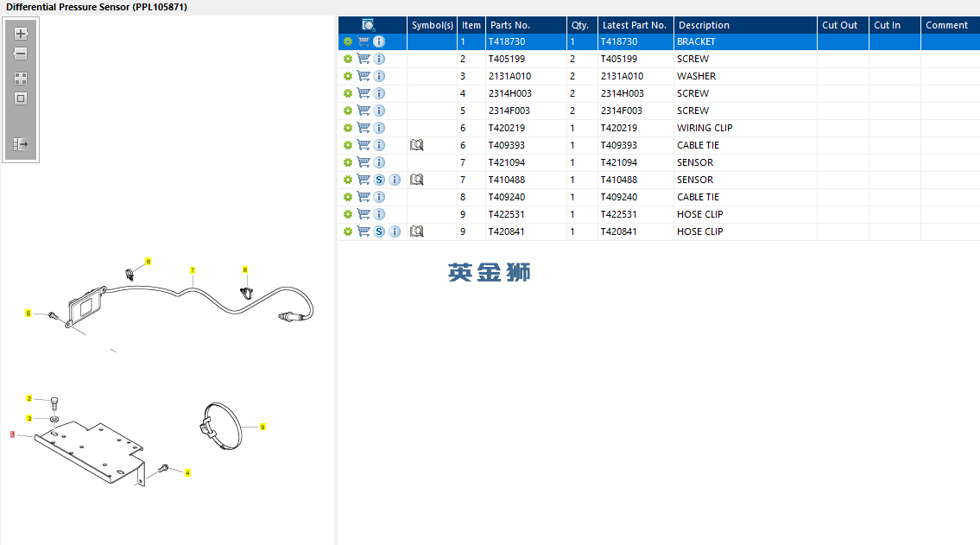Screen dimensions: 980x545
Task: Select callout 6 for the wiring clip
Action: (x=149, y=261)
